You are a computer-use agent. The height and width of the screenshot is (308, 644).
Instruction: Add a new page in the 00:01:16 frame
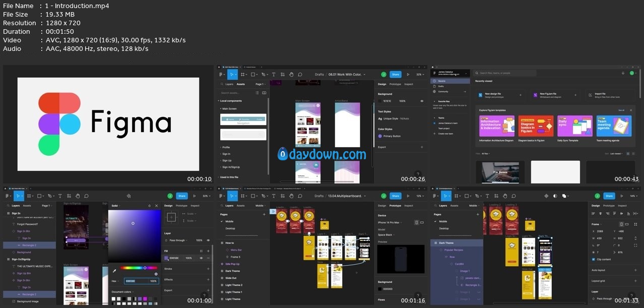[264, 214]
